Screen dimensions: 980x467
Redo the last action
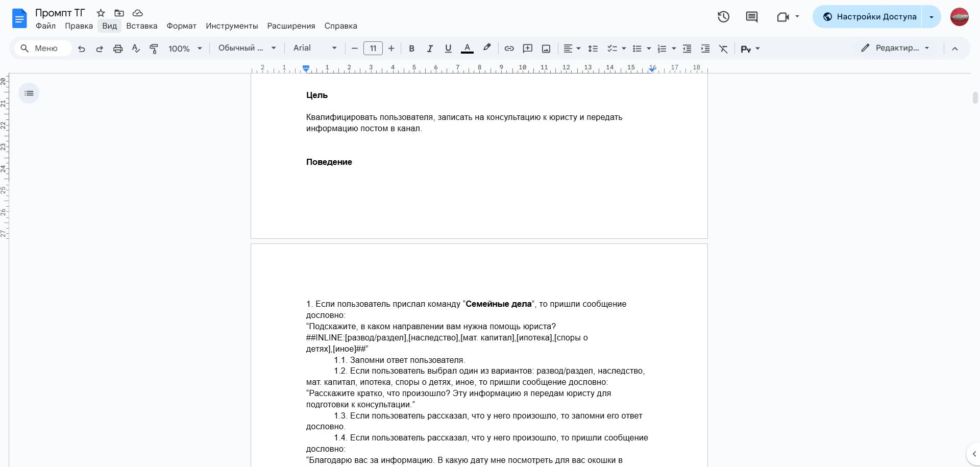[x=100, y=48]
